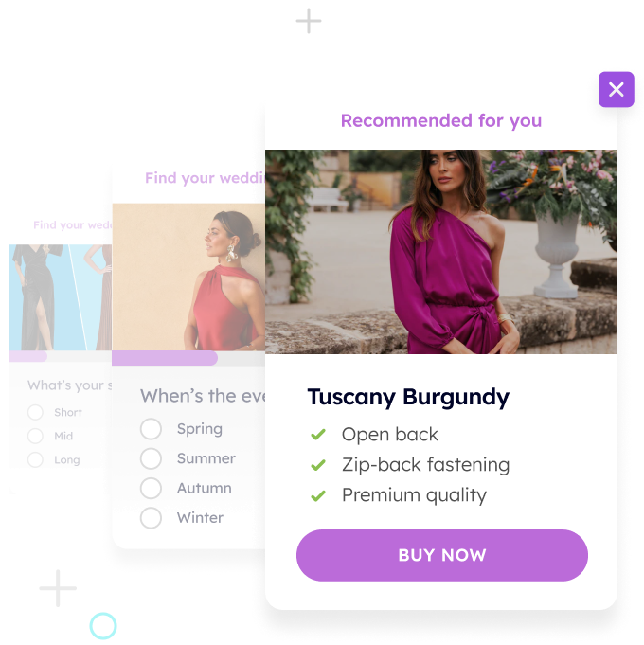Click the black dress image on left card
This screenshot has width=644, height=645.
click(61, 297)
